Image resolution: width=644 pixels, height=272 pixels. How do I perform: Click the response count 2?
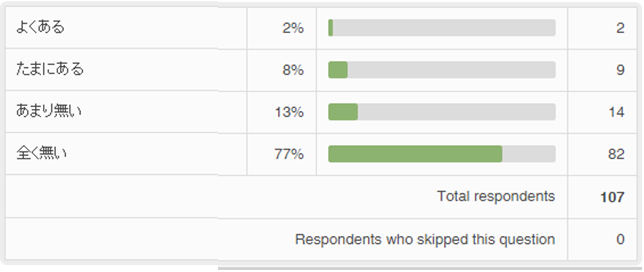[620, 28]
